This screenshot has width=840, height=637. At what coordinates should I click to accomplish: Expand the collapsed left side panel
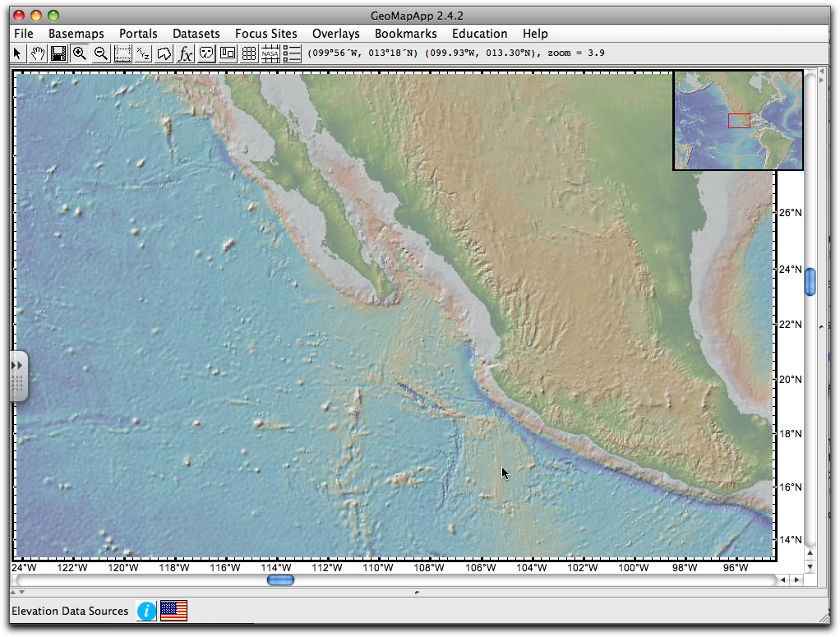coord(18,364)
